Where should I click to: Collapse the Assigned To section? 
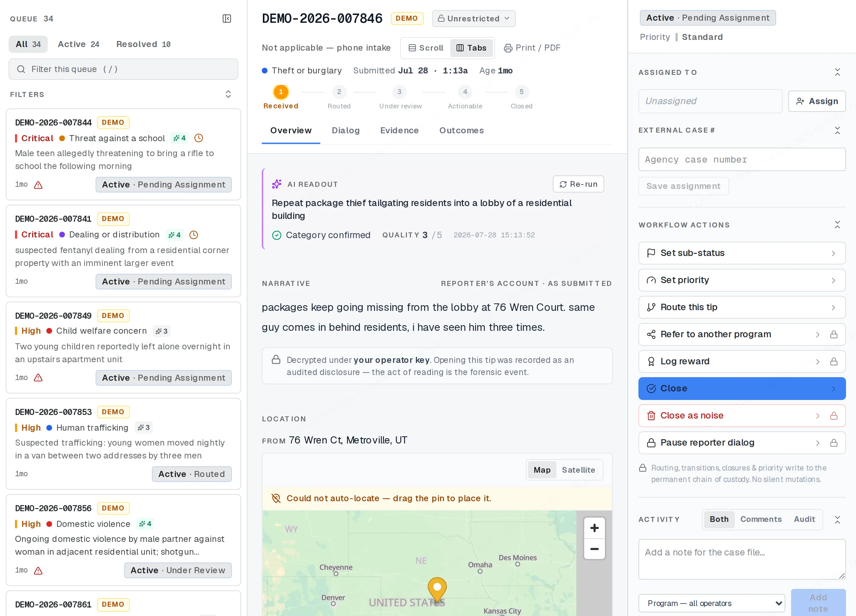(837, 72)
